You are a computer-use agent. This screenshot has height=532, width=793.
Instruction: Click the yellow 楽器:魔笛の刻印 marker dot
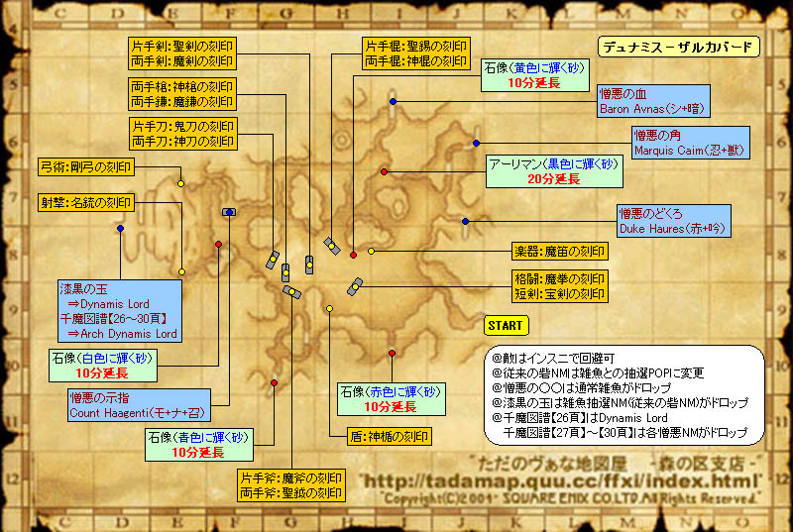(371, 251)
